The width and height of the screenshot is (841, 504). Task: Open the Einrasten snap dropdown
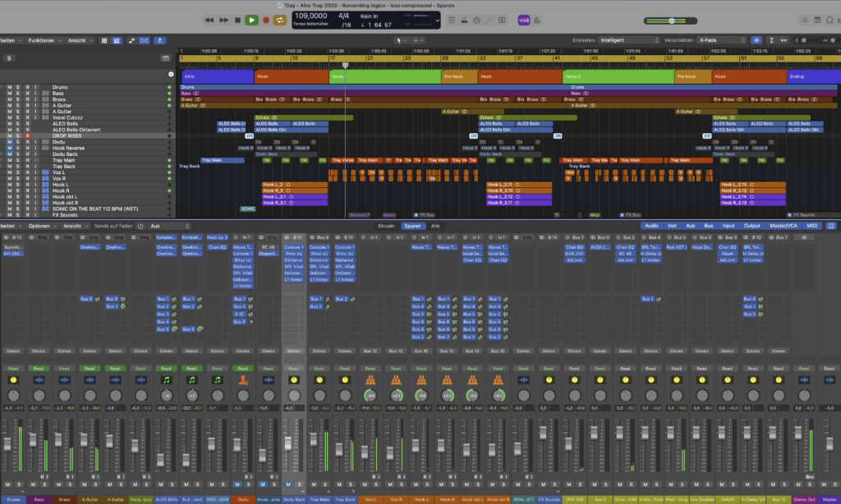click(x=628, y=40)
